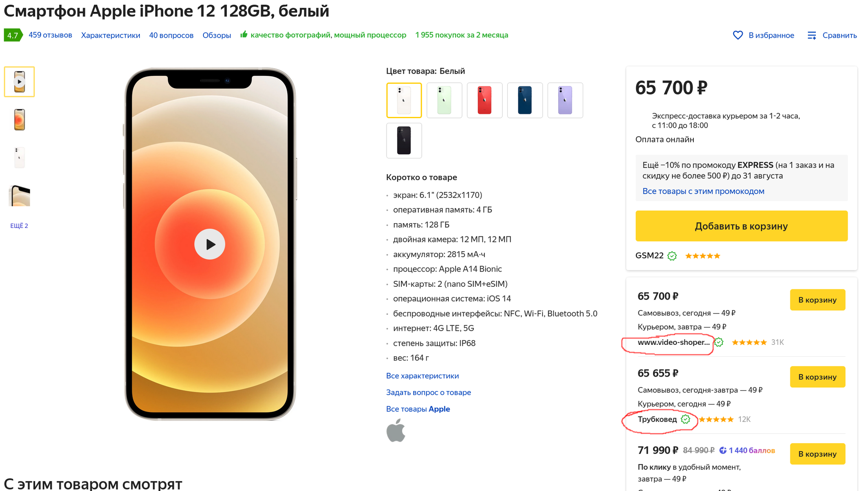Select the white color option
The width and height of the screenshot is (868, 491).
404,100
